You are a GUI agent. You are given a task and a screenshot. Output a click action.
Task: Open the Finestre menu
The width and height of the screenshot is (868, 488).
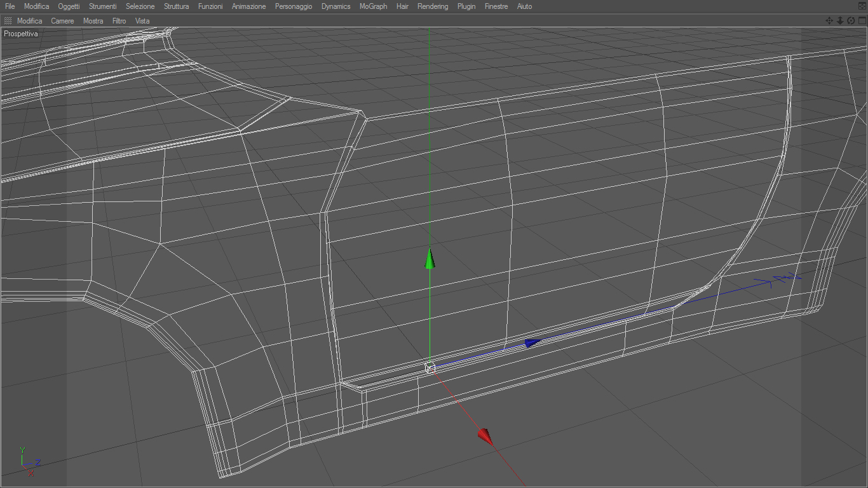tap(496, 6)
